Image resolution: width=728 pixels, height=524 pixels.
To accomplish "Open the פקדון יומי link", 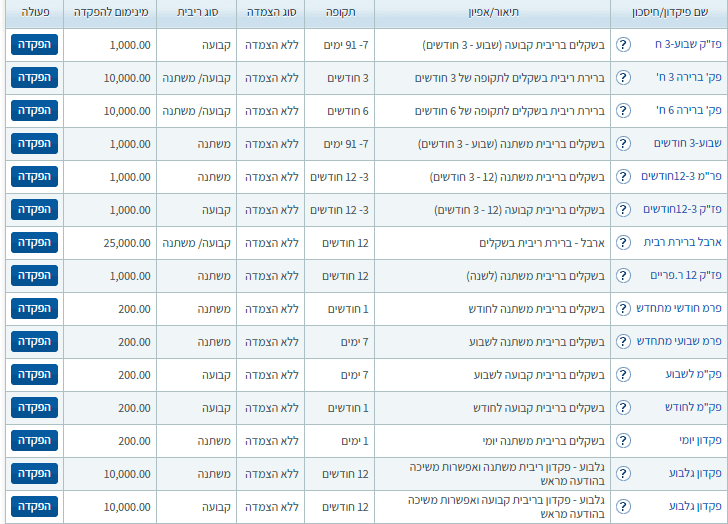I will tap(700, 440).
